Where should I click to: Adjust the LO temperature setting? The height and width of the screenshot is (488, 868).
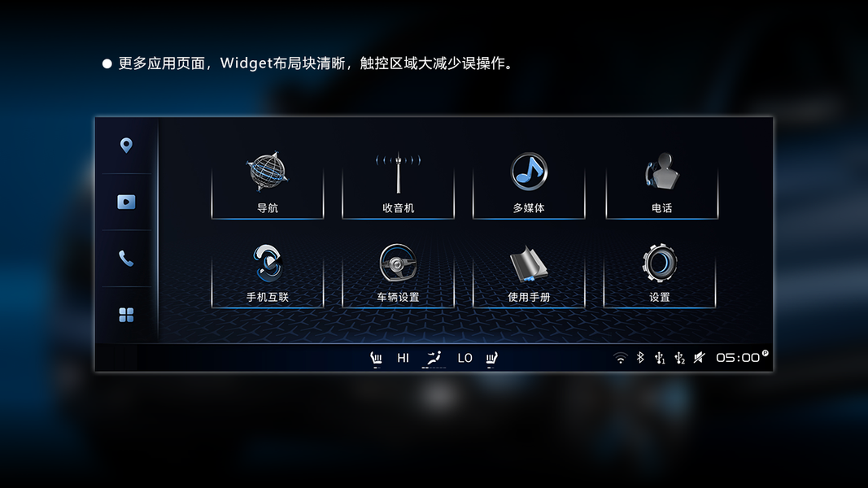tap(465, 358)
